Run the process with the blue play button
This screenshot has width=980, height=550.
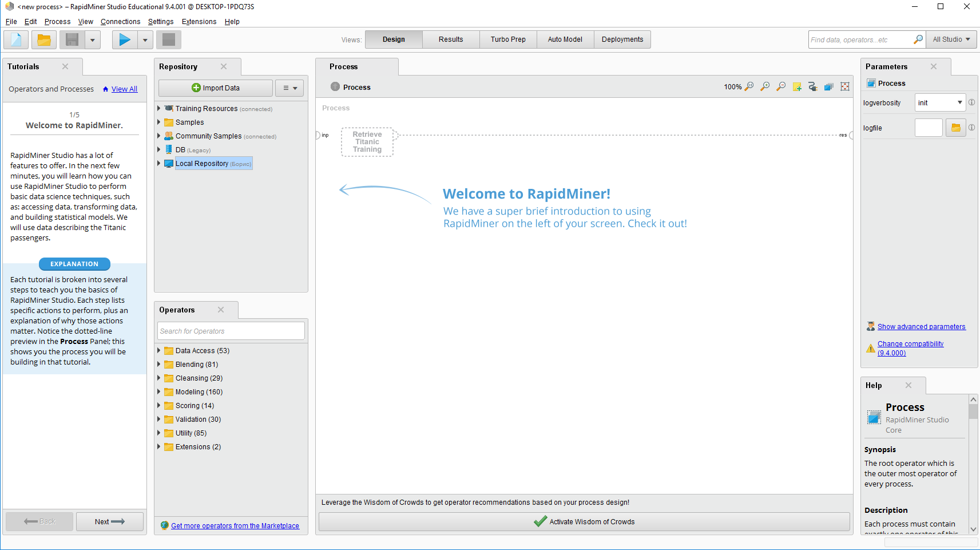(x=124, y=39)
